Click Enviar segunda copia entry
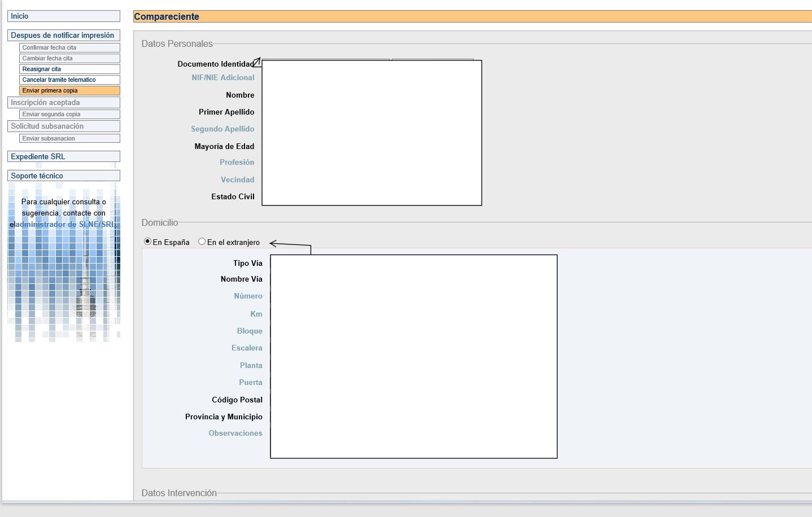The width and height of the screenshot is (812, 517). click(x=69, y=115)
